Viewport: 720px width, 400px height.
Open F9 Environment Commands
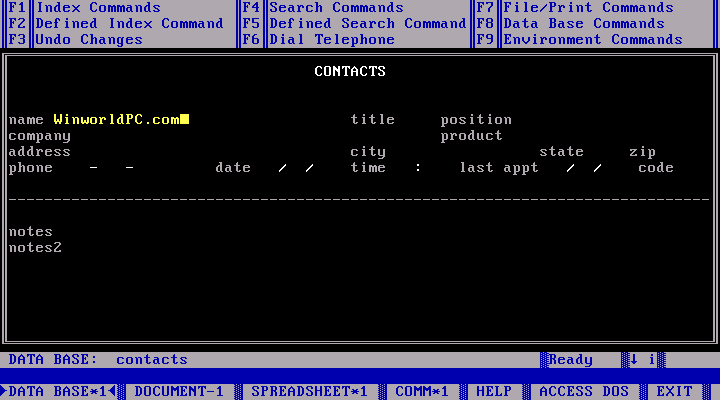pos(579,39)
